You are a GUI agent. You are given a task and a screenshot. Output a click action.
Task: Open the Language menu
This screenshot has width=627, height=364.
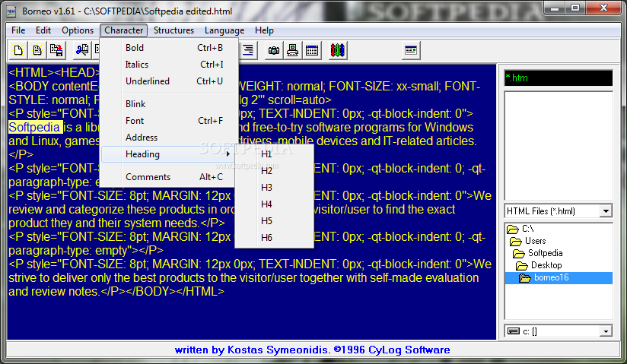[224, 30]
